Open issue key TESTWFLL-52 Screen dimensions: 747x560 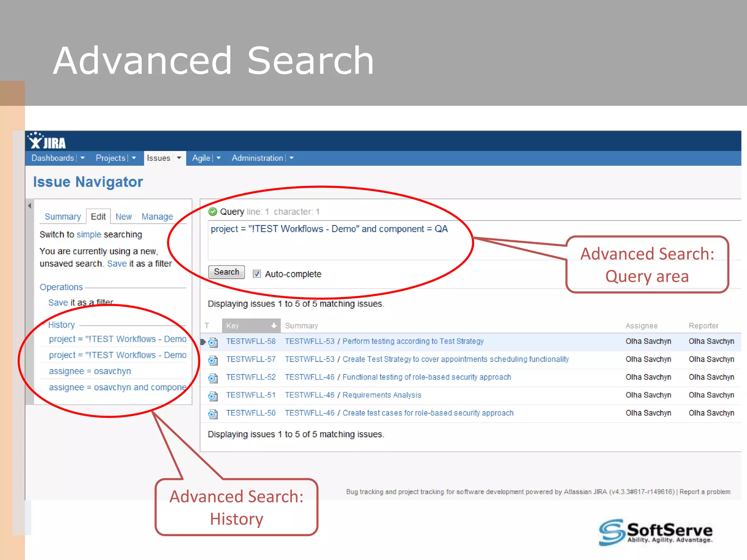click(251, 377)
